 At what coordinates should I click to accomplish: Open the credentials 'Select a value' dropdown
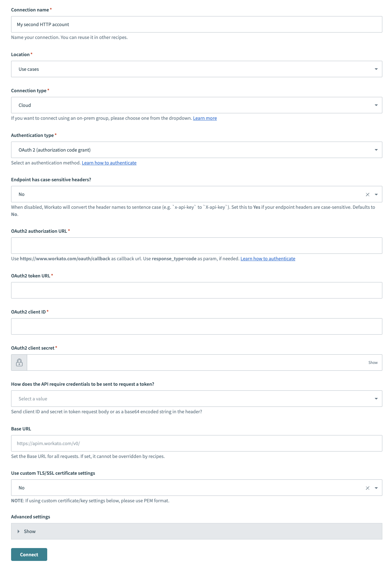pyautogui.click(x=197, y=398)
